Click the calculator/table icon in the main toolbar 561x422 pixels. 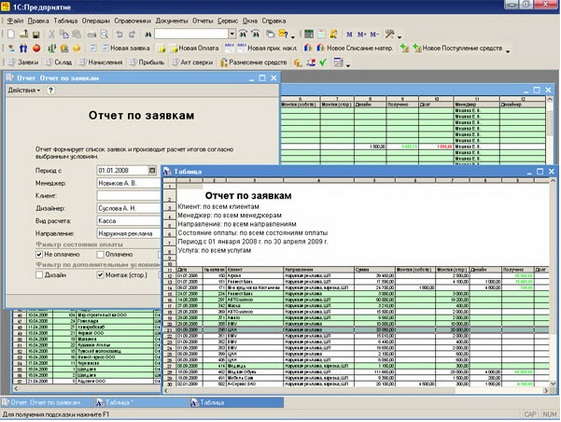(308, 34)
